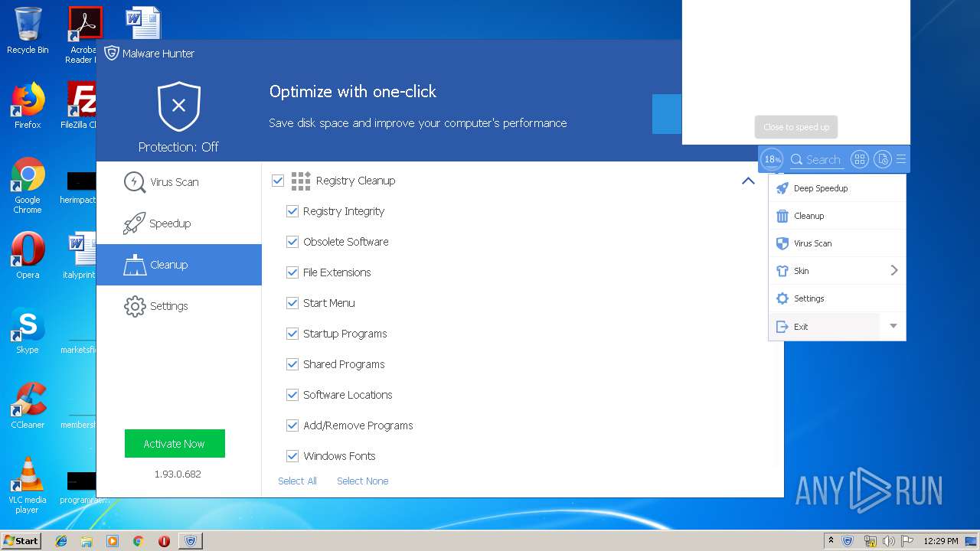Choose Deep Speedup from the widget menu
Image resolution: width=980 pixels, height=551 pixels.
(837, 188)
